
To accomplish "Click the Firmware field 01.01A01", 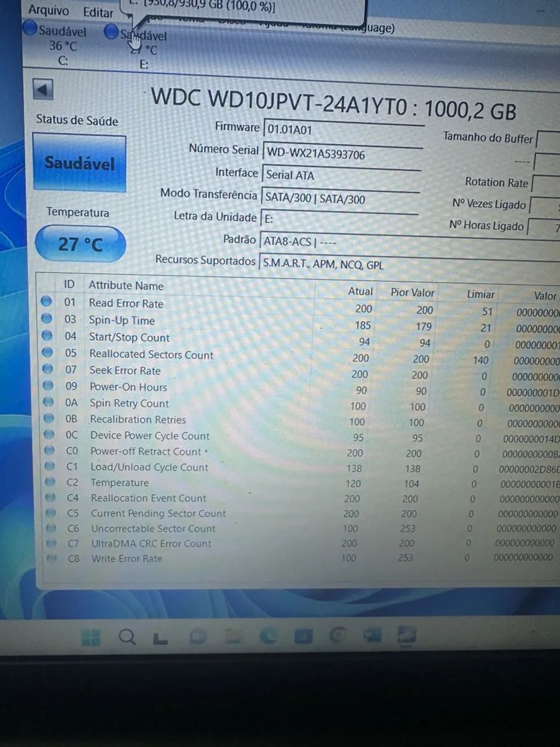I will [x=344, y=130].
